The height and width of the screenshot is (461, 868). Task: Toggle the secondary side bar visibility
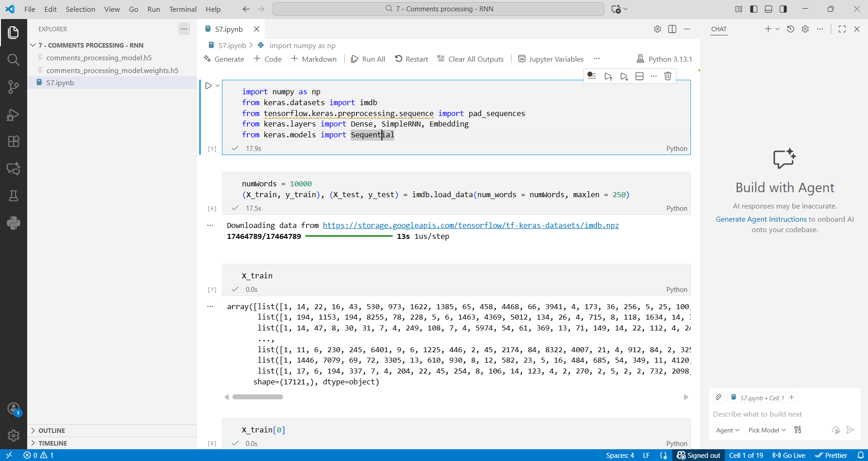(x=783, y=9)
